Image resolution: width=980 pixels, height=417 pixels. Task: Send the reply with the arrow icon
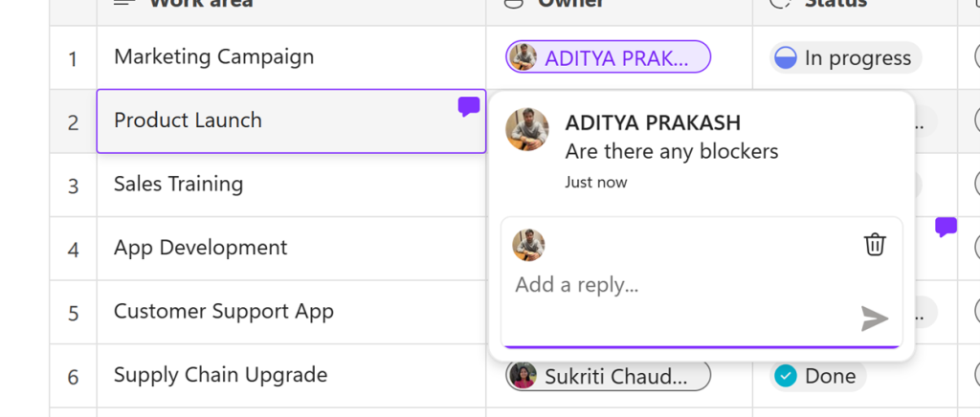[x=875, y=318]
